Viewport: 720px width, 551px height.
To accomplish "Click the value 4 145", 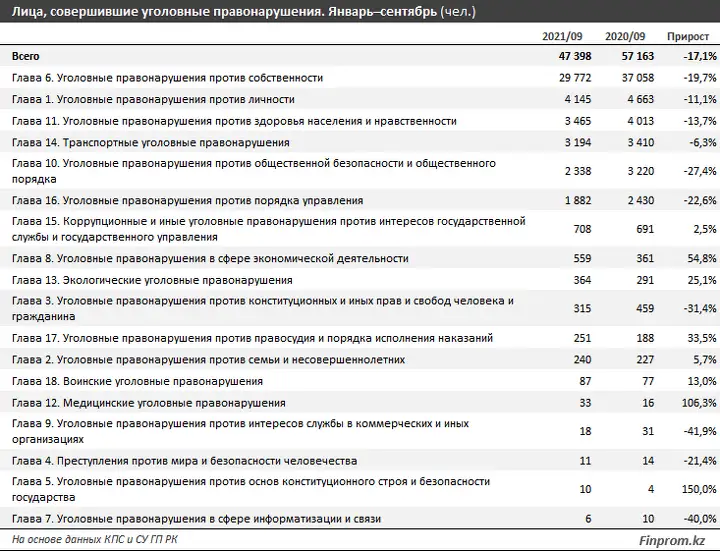I will pyautogui.click(x=578, y=99).
